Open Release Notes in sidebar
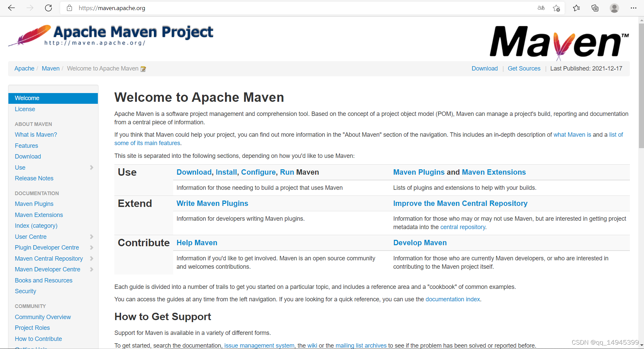The image size is (644, 349). point(34,178)
